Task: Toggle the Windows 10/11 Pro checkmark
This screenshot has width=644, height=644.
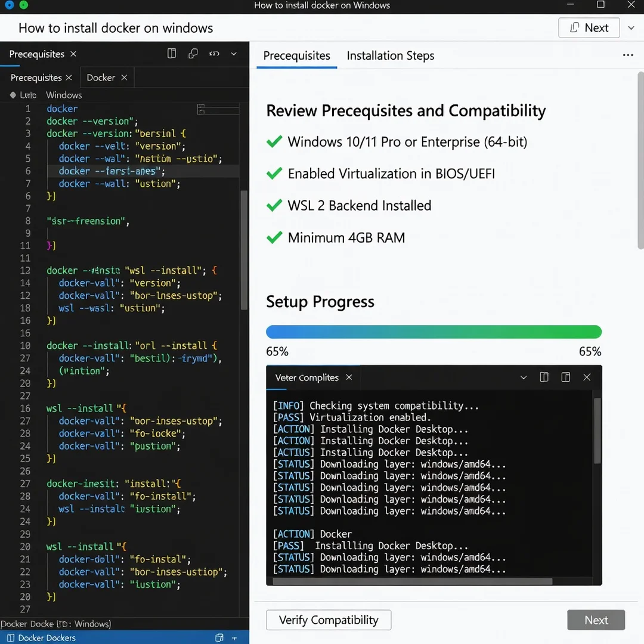Action: tap(274, 142)
